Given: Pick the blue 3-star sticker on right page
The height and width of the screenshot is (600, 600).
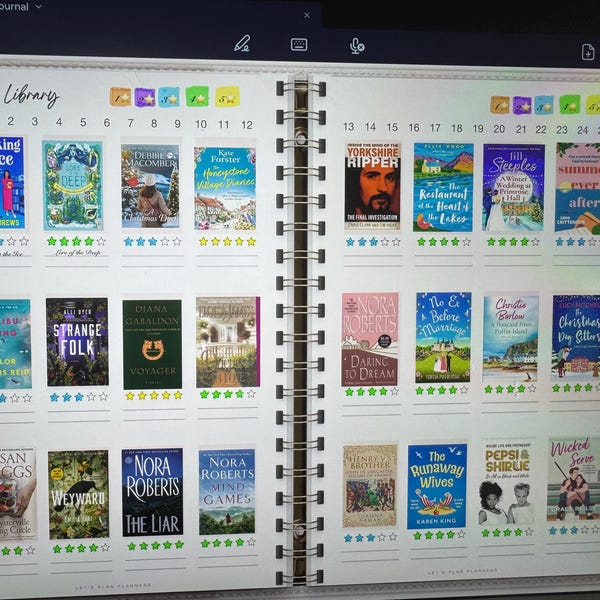Looking at the screenshot, I should coord(544,105).
